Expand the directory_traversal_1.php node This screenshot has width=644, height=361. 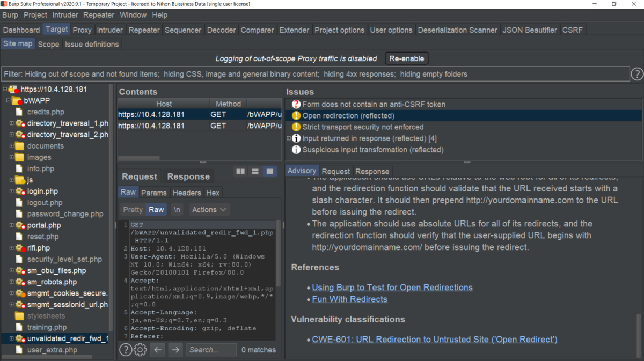(x=12, y=123)
